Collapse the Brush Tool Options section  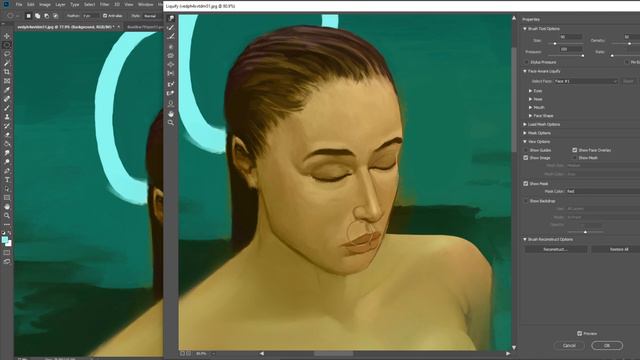525,29
